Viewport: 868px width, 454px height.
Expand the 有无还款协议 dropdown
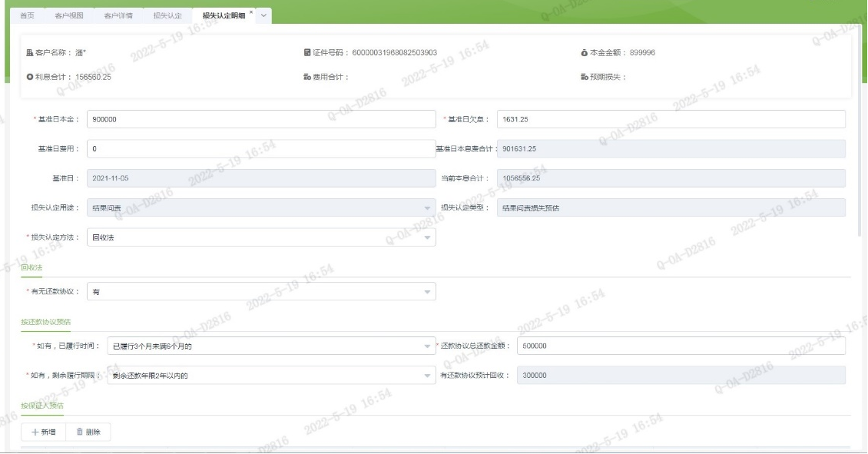(x=261, y=292)
